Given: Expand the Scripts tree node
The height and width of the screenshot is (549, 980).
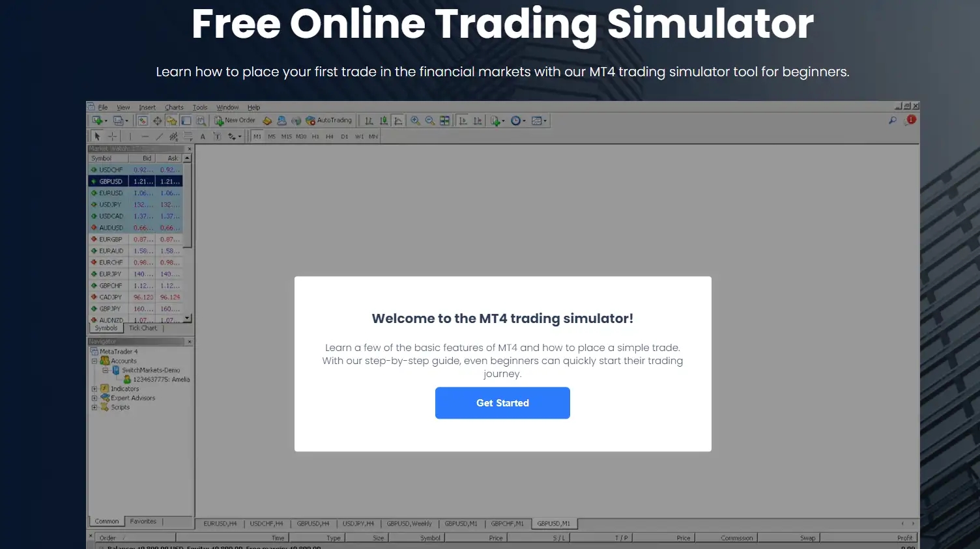Looking at the screenshot, I should [94, 407].
